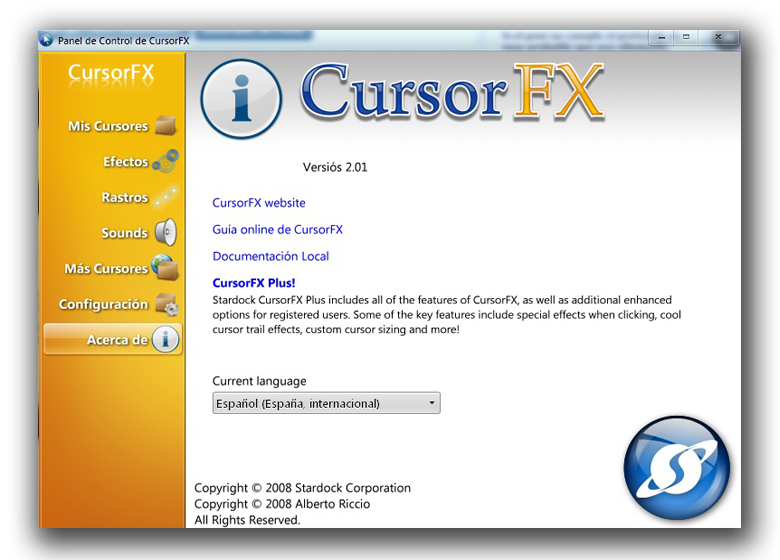Image resolution: width=780 pixels, height=560 pixels.
Task: Open the Configuración section
Action: click(x=112, y=304)
